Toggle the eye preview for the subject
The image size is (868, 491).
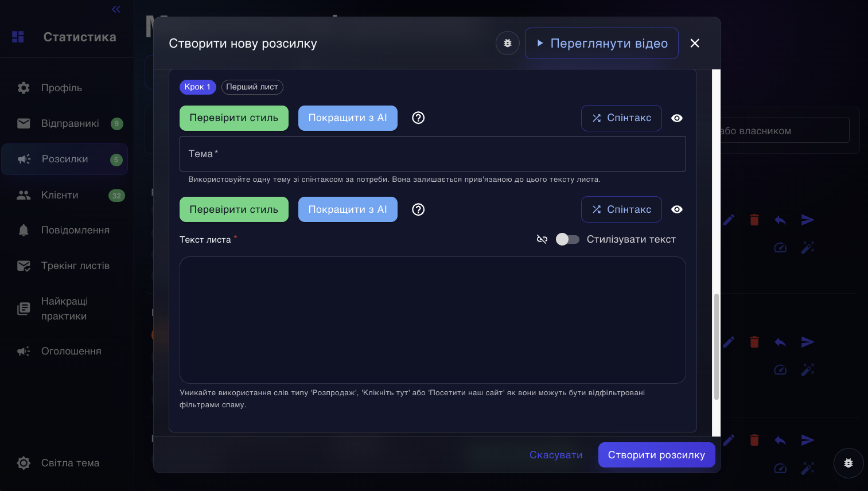[x=677, y=118]
